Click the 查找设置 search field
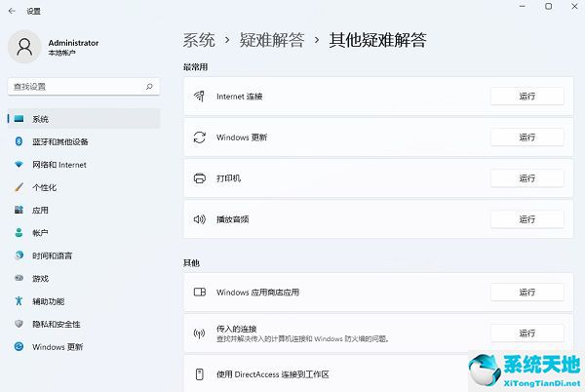The width and height of the screenshot is (585, 392). pos(76,87)
